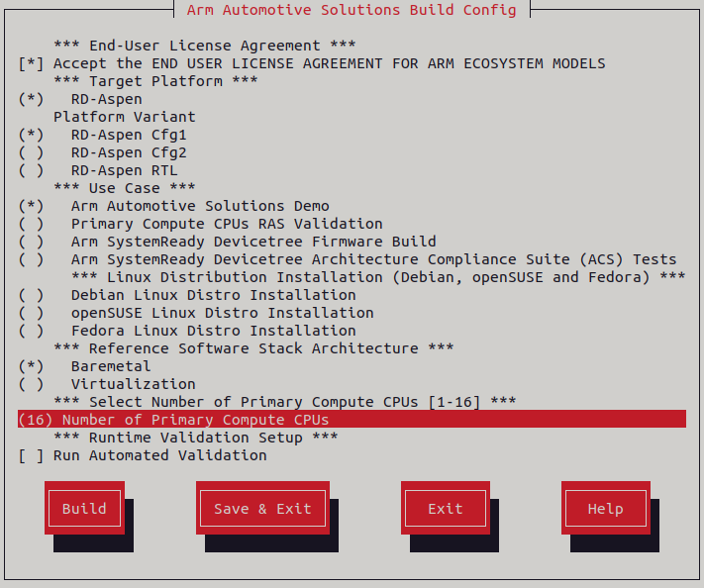Screen dimensions: 704x588
Task: Click the Select Number of Primary Compute CPUs header
Action: tap(284, 401)
